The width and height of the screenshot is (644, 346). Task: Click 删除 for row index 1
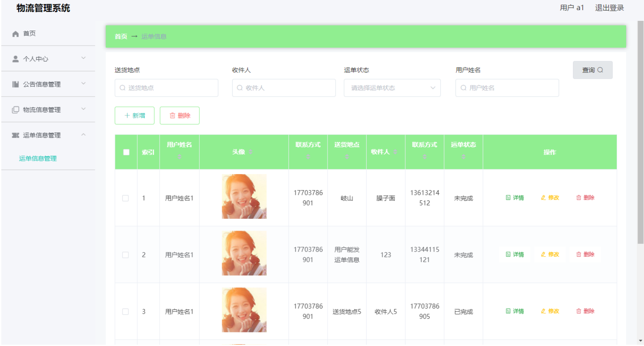tap(585, 198)
